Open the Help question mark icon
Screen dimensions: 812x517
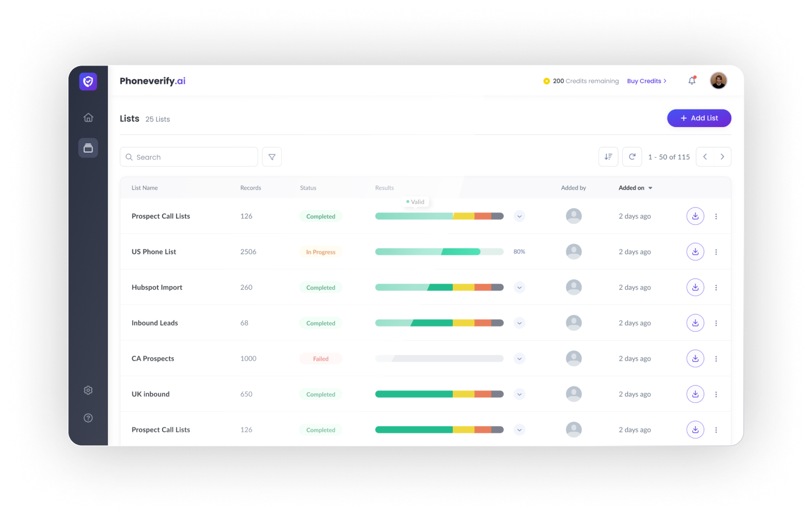88,418
